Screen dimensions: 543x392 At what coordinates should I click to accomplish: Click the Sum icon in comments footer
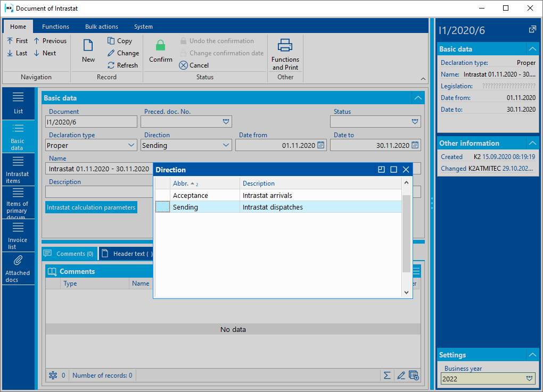tap(387, 375)
